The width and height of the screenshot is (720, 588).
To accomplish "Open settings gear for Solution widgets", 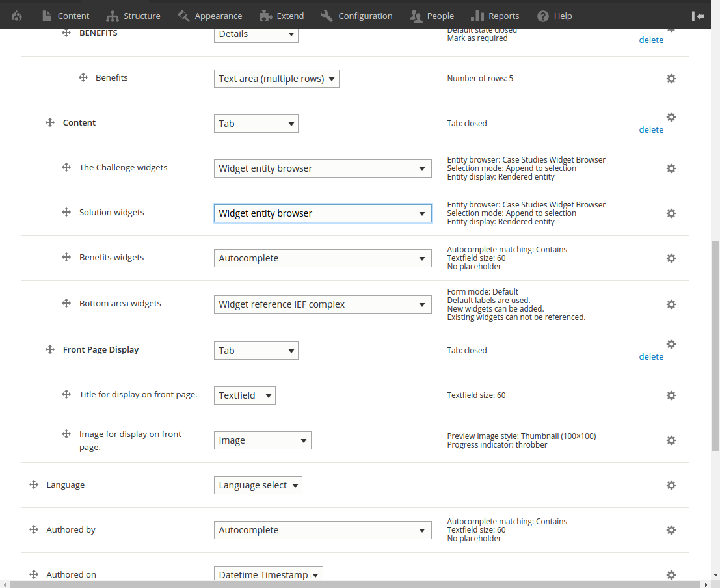I will [x=671, y=213].
